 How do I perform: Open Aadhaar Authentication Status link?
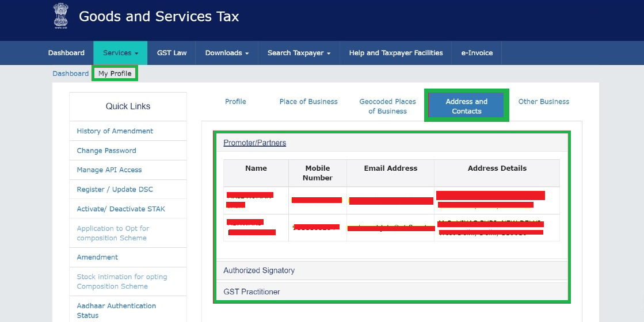(116, 310)
